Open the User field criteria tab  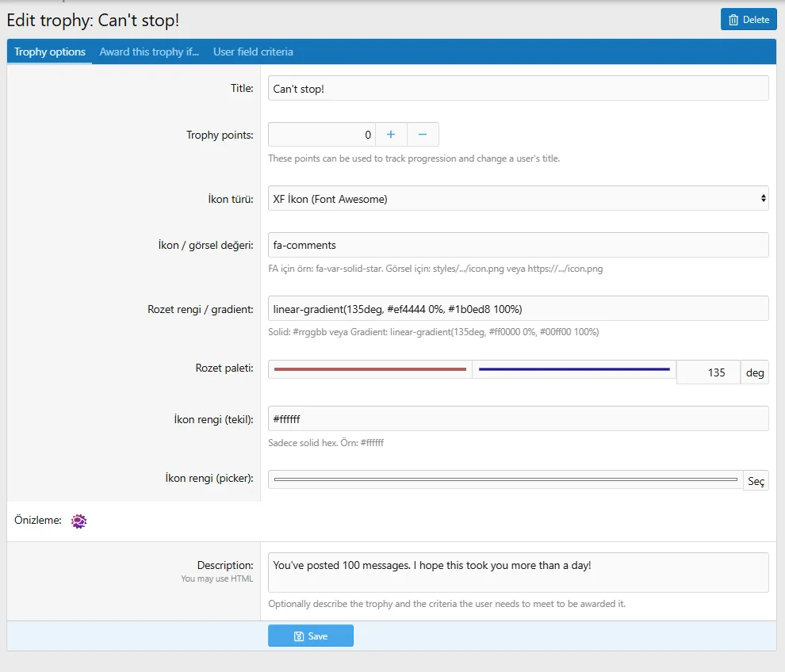coord(253,52)
